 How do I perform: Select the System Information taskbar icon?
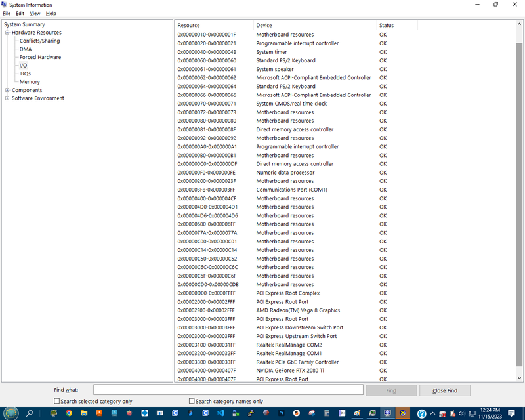pos(387,413)
